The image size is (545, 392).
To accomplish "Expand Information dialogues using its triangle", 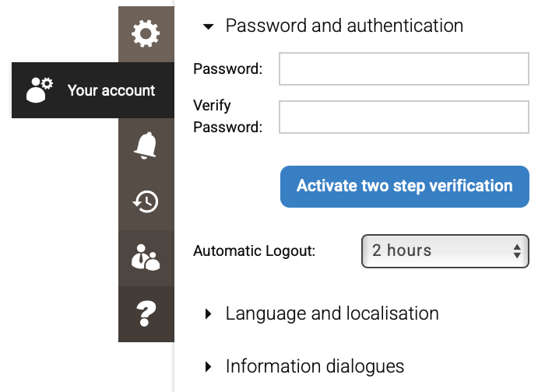I will pos(208,366).
